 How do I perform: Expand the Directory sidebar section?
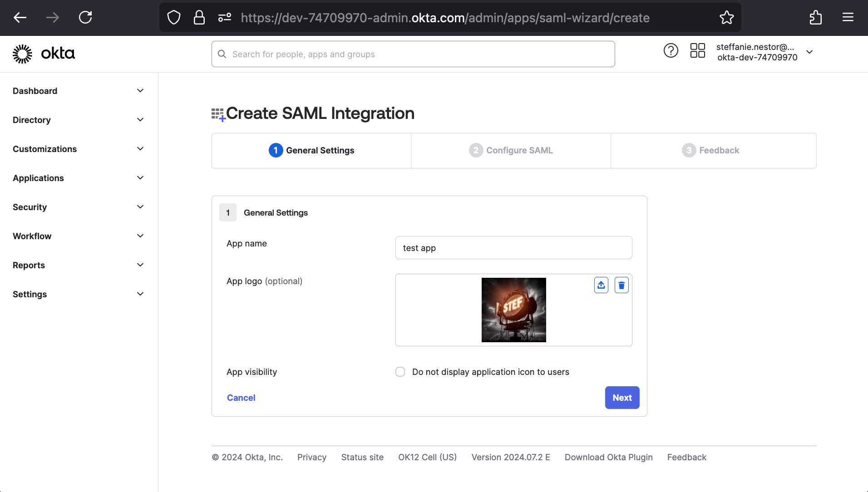point(79,120)
